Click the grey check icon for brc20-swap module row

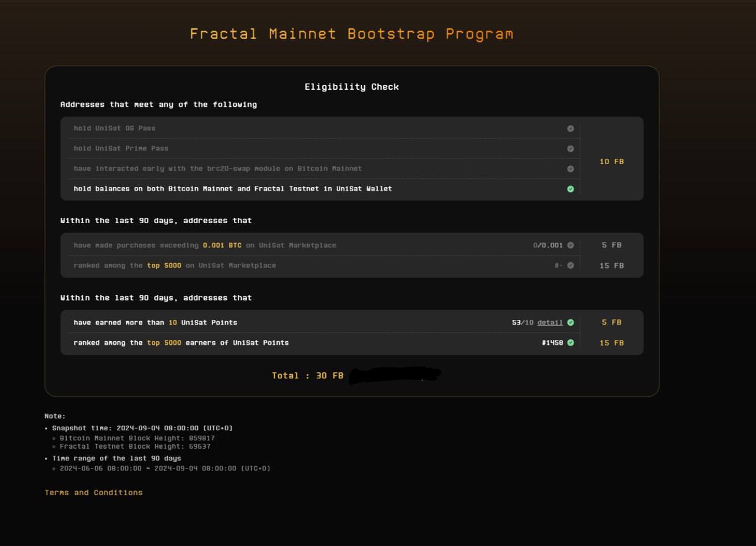571,169
